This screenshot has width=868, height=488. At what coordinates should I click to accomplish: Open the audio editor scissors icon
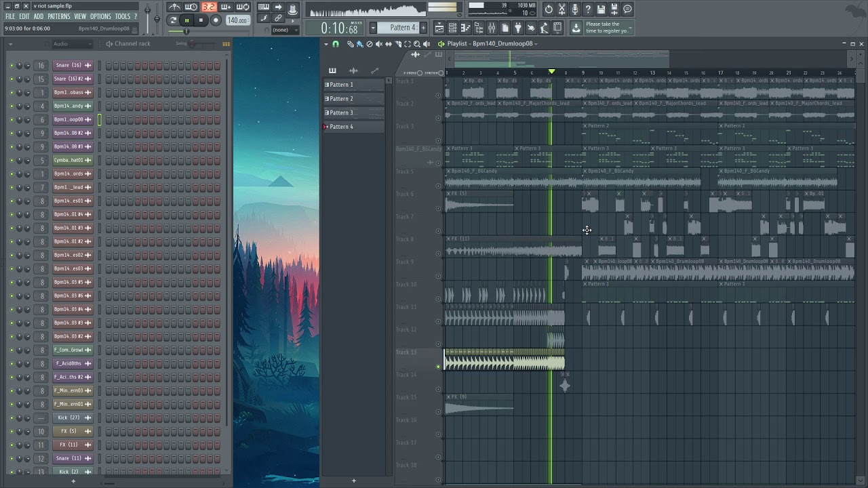562,9
